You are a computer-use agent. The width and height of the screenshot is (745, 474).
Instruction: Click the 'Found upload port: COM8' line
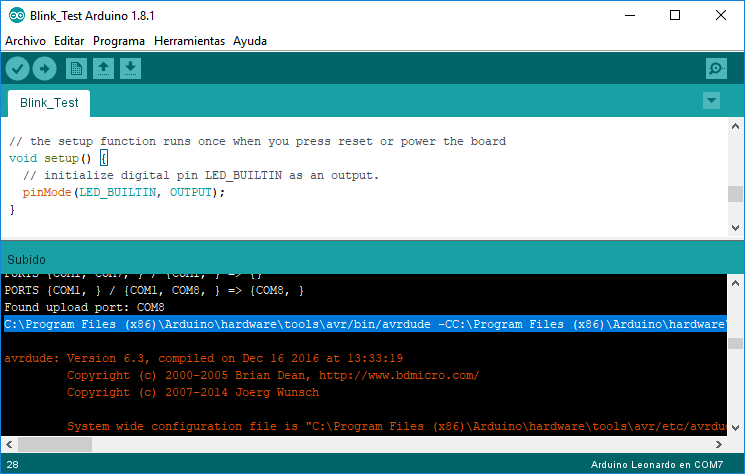point(84,307)
